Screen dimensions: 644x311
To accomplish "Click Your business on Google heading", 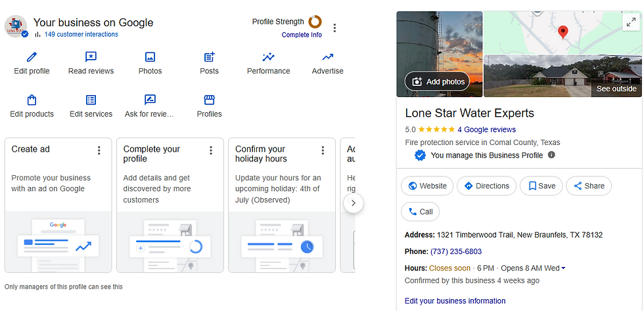I will click(x=93, y=22).
